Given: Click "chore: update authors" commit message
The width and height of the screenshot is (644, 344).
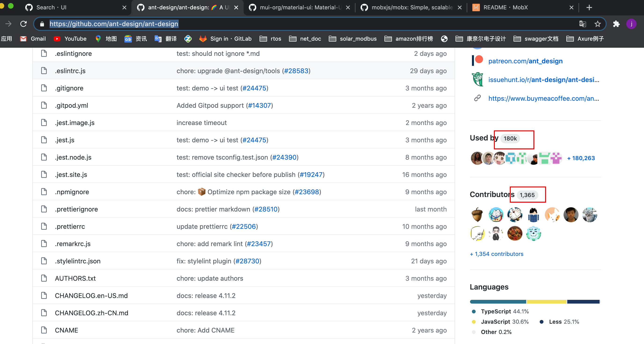Looking at the screenshot, I should (210, 278).
